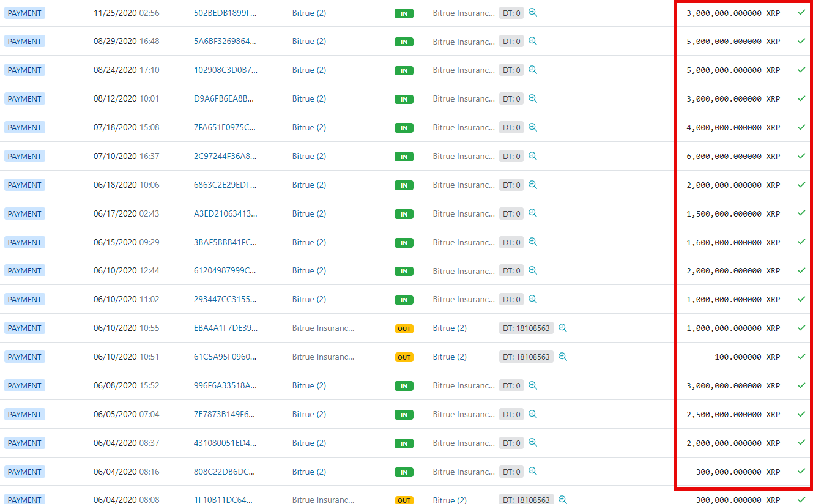Click magnifier icon for transaction 61204987999C
This screenshot has width=813, height=504.
coord(533,270)
